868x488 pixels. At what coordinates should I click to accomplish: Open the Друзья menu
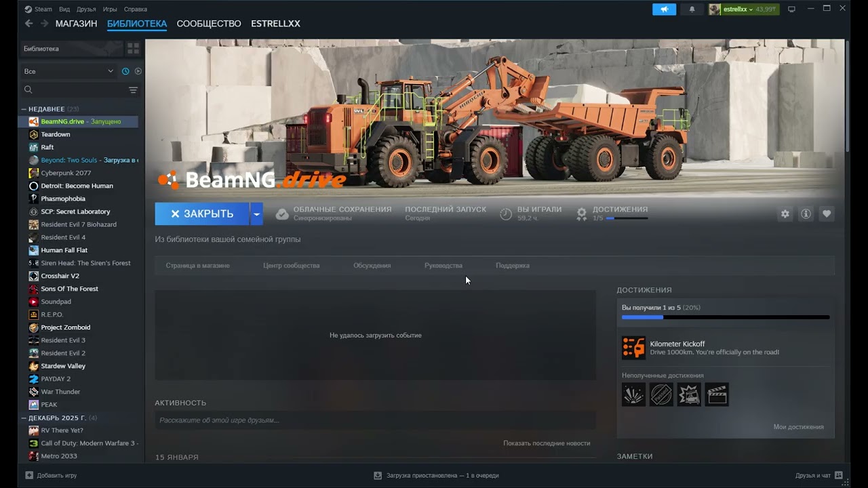coord(86,9)
